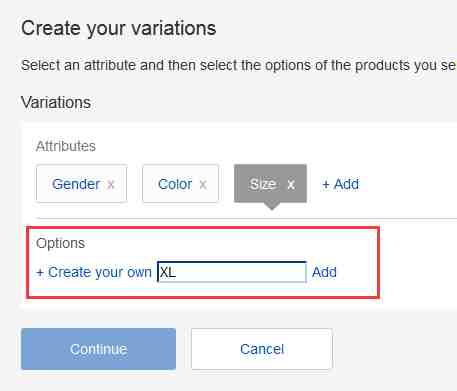The width and height of the screenshot is (457, 391).
Task: Remove the Gender attribute with its x
Action: 111,184
